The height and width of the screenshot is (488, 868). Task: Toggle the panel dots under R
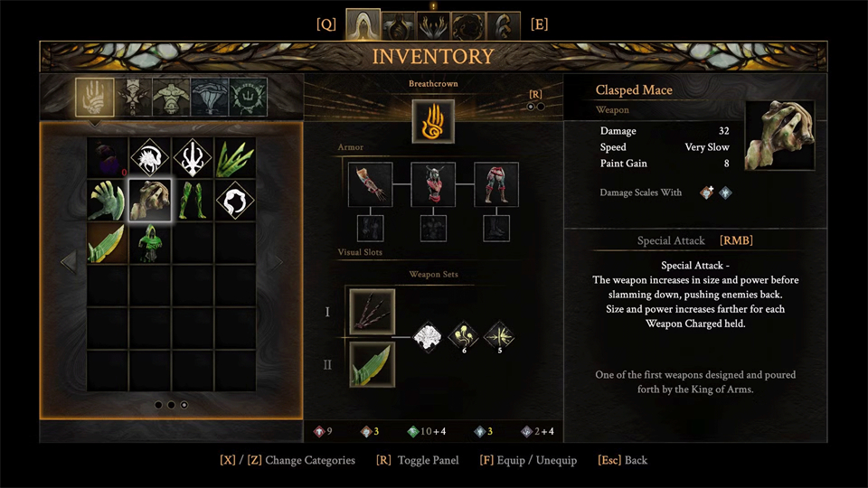pyautogui.click(x=535, y=107)
